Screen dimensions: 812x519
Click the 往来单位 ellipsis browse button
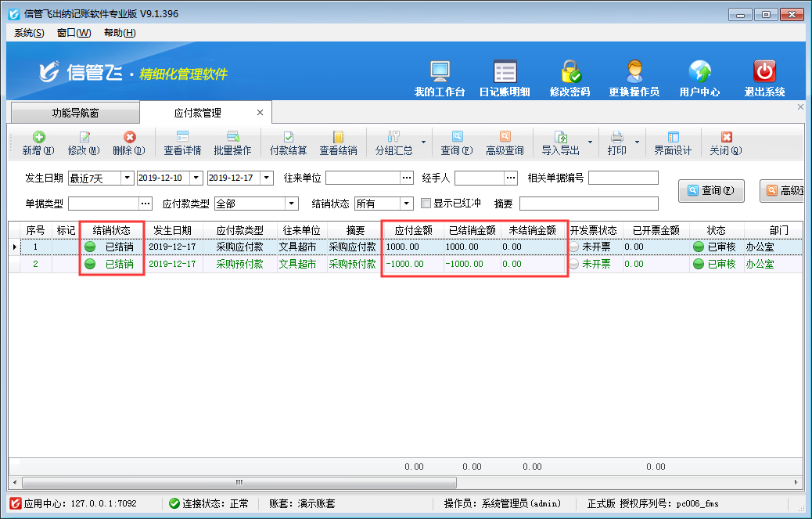406,178
